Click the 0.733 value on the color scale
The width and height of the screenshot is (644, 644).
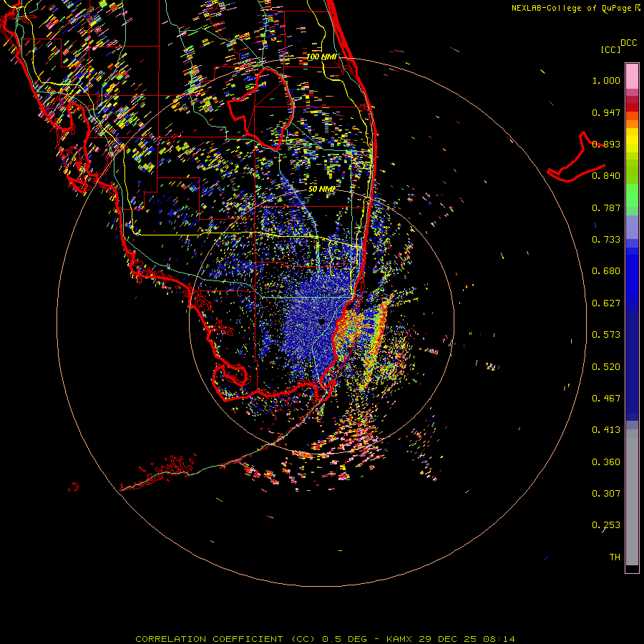(x=606, y=240)
